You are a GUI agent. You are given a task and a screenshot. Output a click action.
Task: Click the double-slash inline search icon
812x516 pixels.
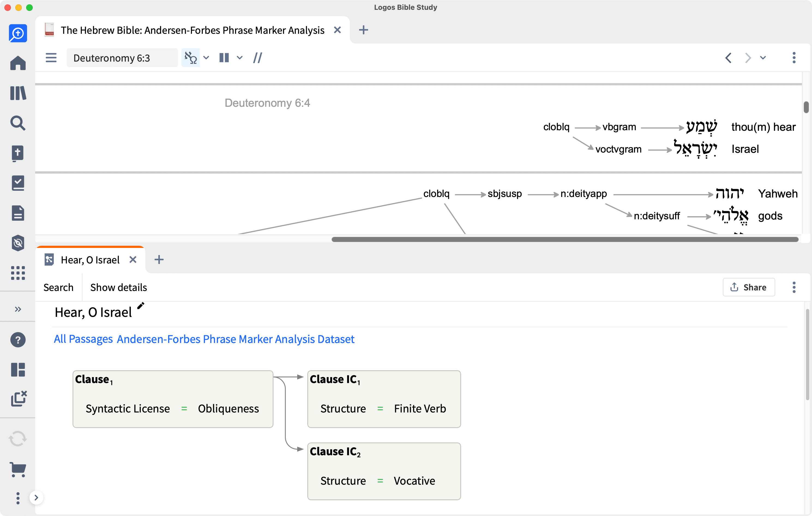click(258, 58)
